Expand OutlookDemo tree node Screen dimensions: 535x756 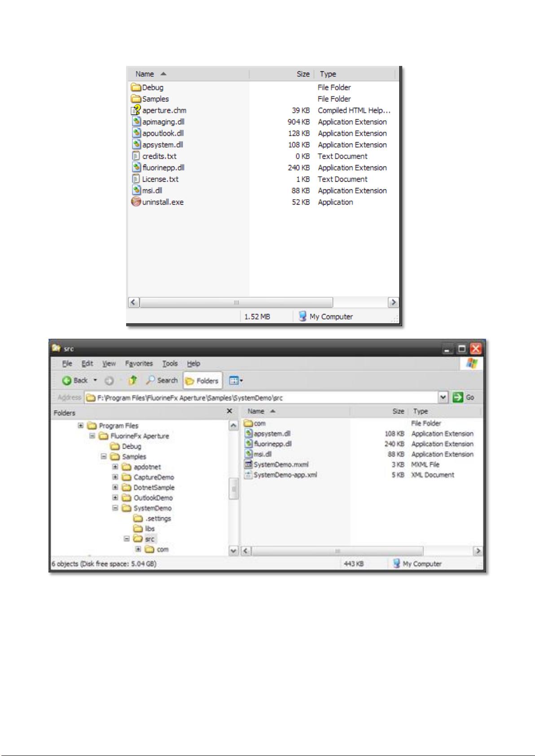click(x=115, y=498)
